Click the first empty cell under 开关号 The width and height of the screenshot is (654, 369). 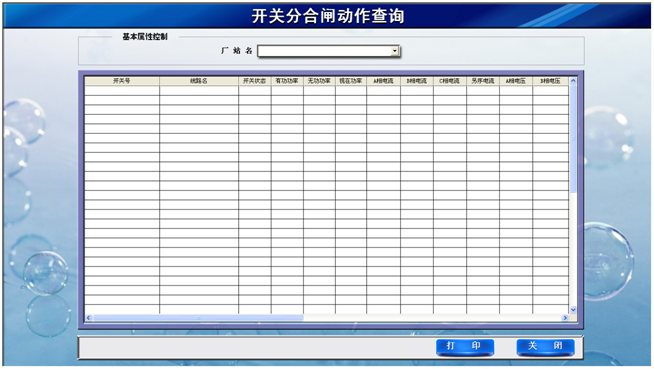tap(122, 90)
